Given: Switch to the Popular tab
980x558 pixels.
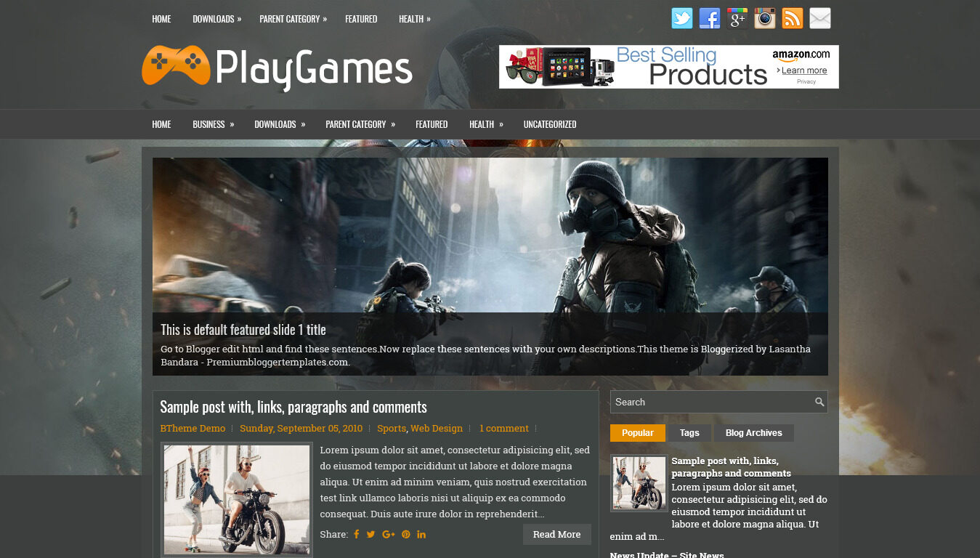Looking at the screenshot, I should coord(638,433).
